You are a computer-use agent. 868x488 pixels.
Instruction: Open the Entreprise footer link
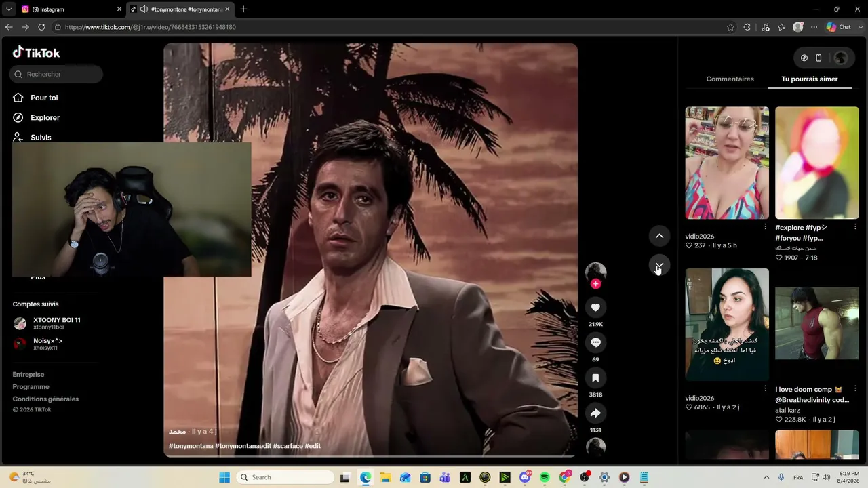[x=28, y=375]
